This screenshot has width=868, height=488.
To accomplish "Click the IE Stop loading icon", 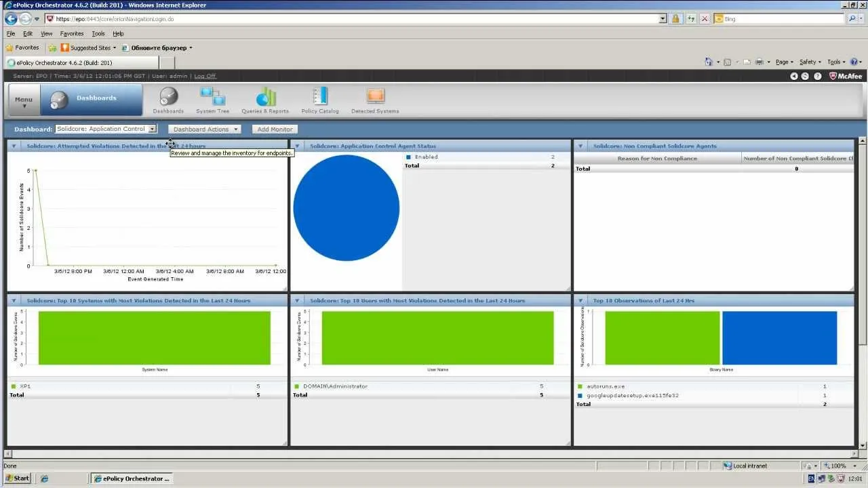I will pyautogui.click(x=705, y=19).
